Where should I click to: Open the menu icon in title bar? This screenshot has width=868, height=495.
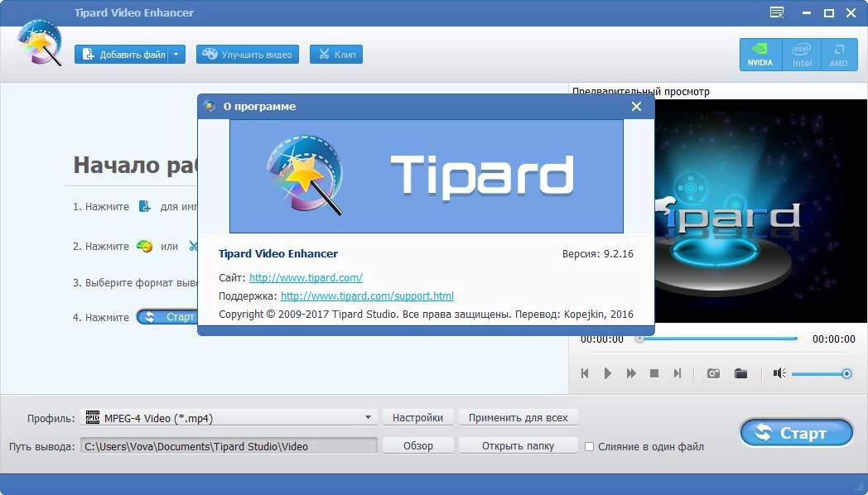point(777,12)
